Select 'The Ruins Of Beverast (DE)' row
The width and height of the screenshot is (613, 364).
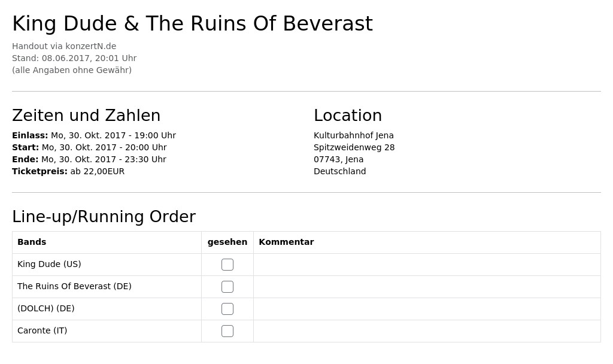(107, 287)
